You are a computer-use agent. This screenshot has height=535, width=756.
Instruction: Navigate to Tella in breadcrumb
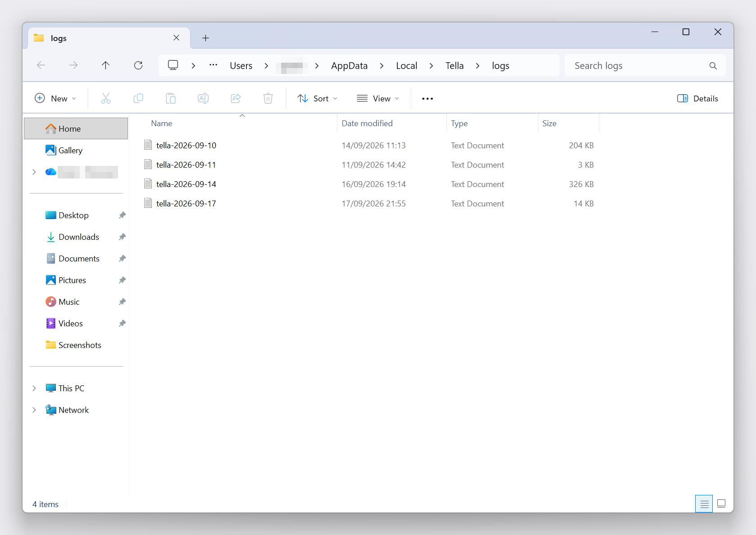(455, 66)
